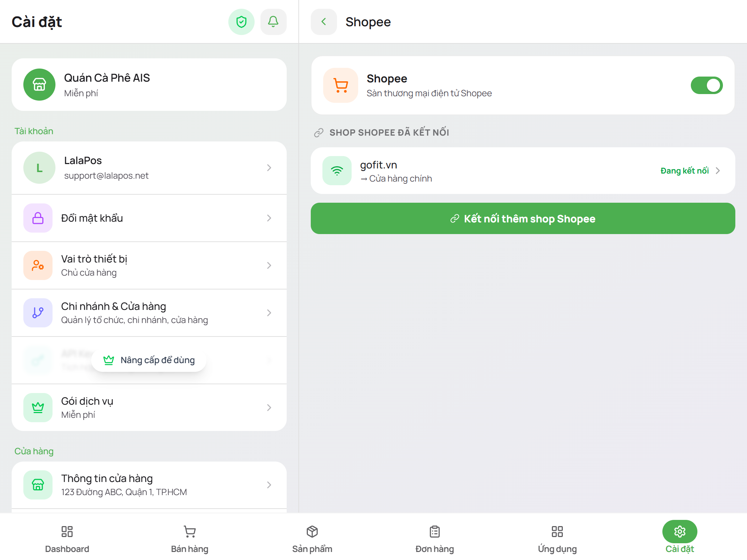Expand Thông tin cửa hàng chevron
The width and height of the screenshot is (747, 560).
269,485
